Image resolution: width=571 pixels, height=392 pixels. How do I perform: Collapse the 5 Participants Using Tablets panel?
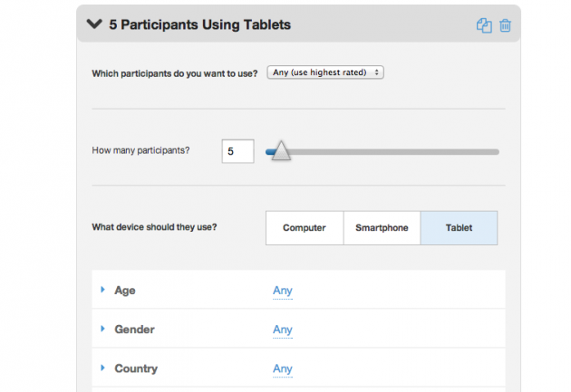94,24
